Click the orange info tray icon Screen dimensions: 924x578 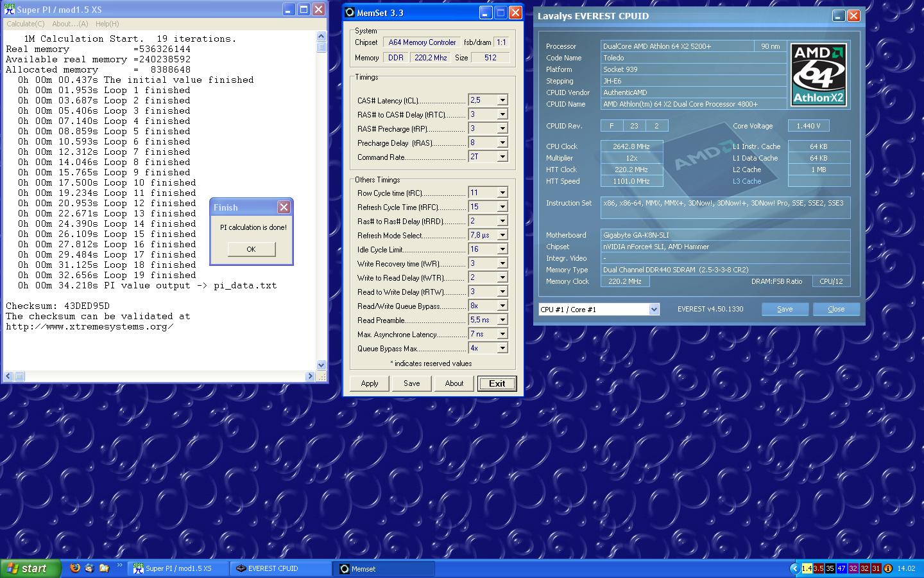pyautogui.click(x=888, y=568)
